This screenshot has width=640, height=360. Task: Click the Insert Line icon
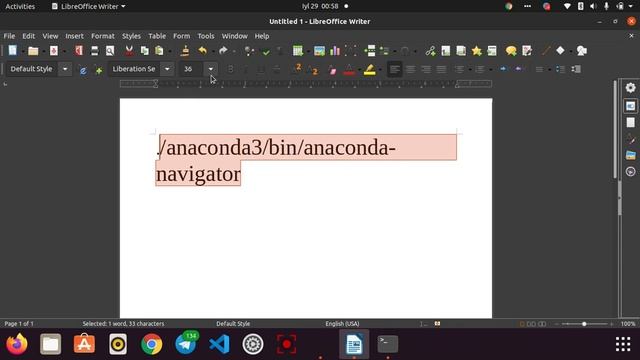(546, 51)
